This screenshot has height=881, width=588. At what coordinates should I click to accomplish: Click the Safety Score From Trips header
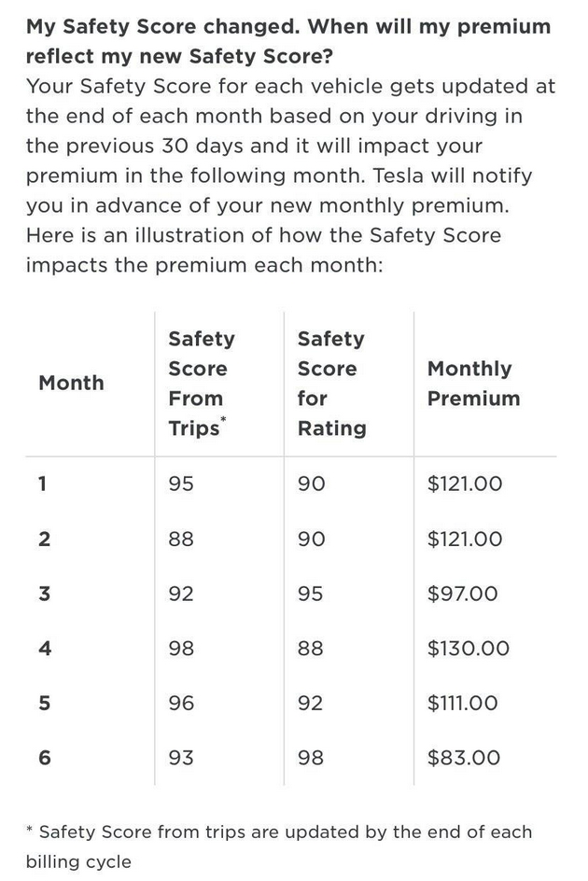click(201, 383)
